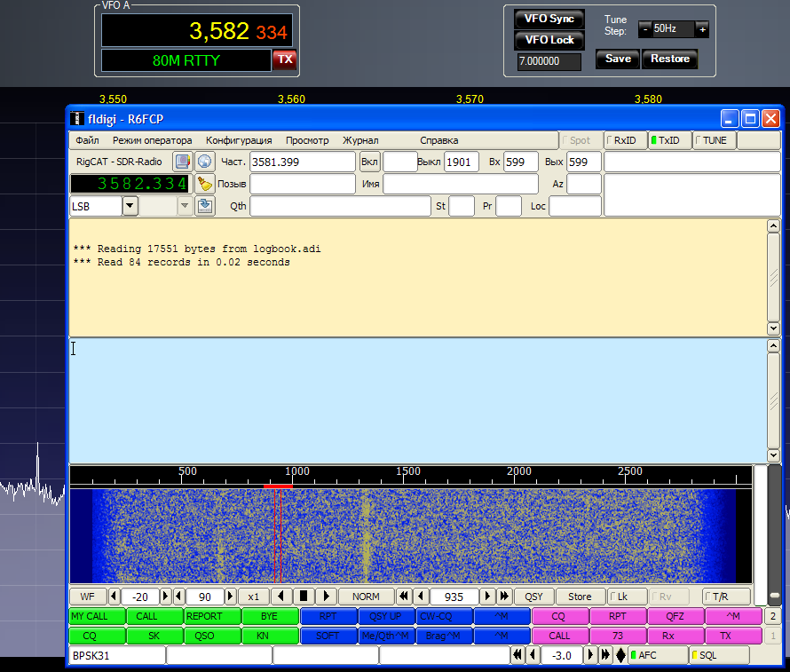This screenshot has height=672, width=790.
Task: Click the VFO Sync button
Action: (x=549, y=19)
